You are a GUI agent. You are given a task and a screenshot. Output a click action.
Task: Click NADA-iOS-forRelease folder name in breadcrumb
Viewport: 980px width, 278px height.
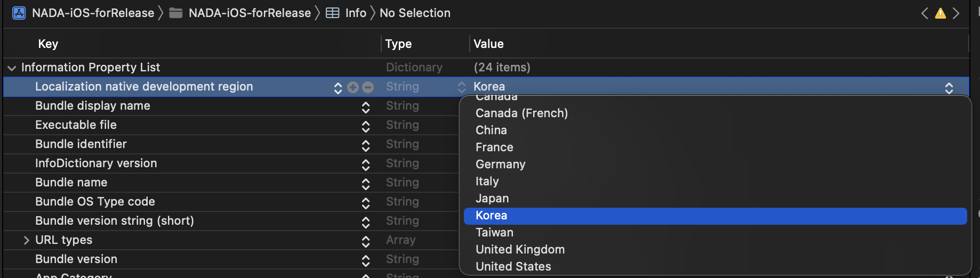(x=250, y=13)
